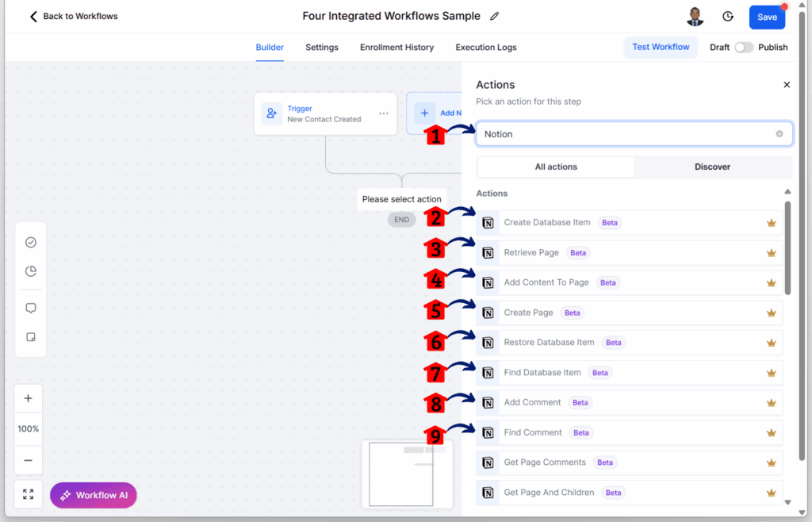Click the Please select action placeholder
The image size is (812, 522).
click(x=402, y=199)
